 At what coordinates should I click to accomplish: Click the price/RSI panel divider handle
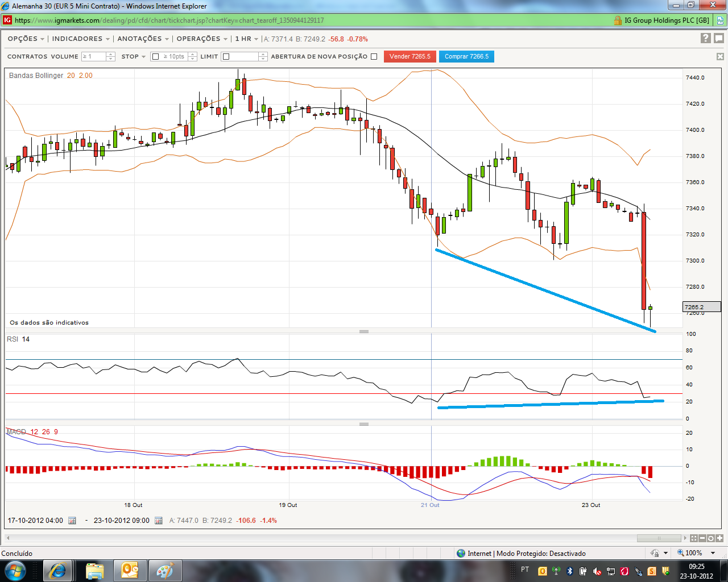(364, 331)
